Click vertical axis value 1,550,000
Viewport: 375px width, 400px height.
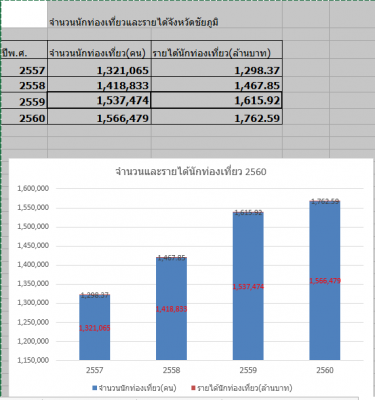tap(33, 207)
